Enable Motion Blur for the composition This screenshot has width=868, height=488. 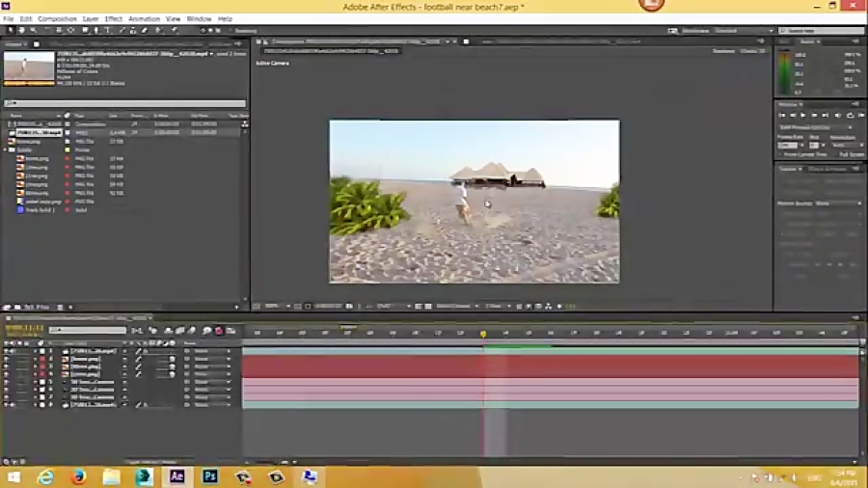(x=192, y=331)
